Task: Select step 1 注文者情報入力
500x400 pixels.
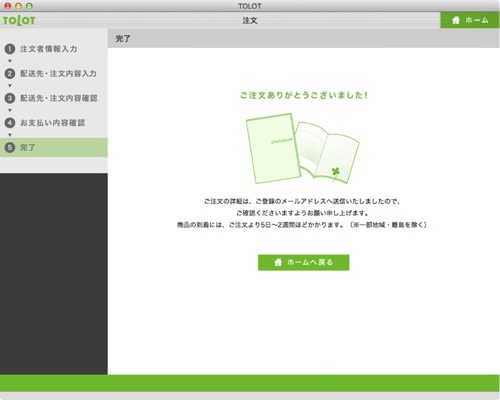Action: 54,49
